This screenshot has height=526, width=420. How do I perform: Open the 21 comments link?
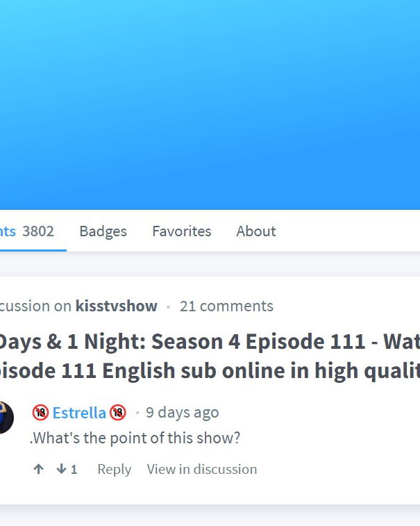tap(226, 306)
